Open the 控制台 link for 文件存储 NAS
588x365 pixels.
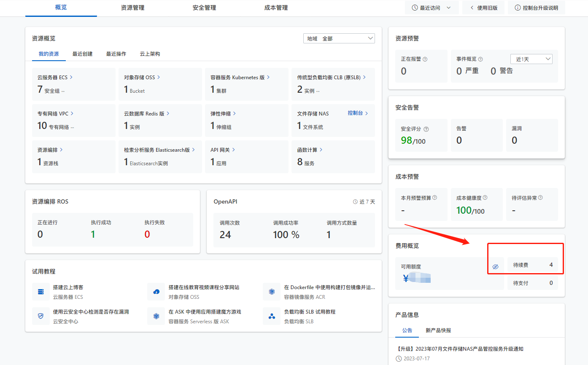tap(358, 113)
